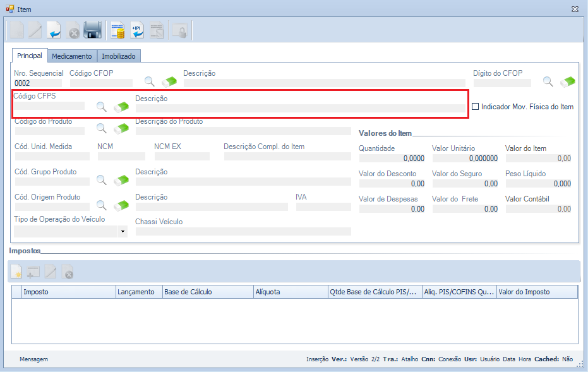This screenshot has height=372, width=588.
Task: Click the new document toolbar icon
Action: click(16, 30)
